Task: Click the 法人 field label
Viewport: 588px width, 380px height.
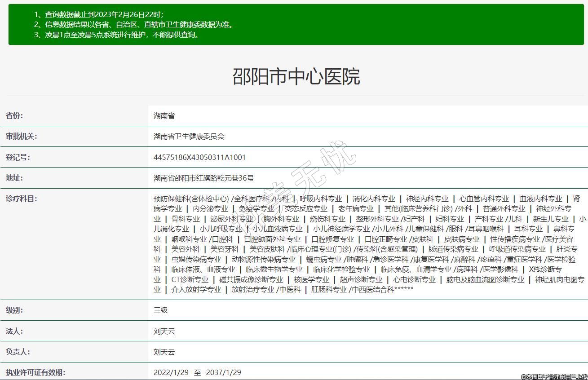Action: click(x=14, y=331)
